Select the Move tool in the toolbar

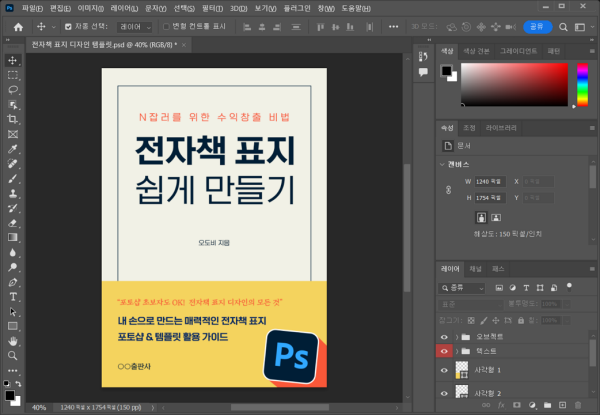point(13,60)
